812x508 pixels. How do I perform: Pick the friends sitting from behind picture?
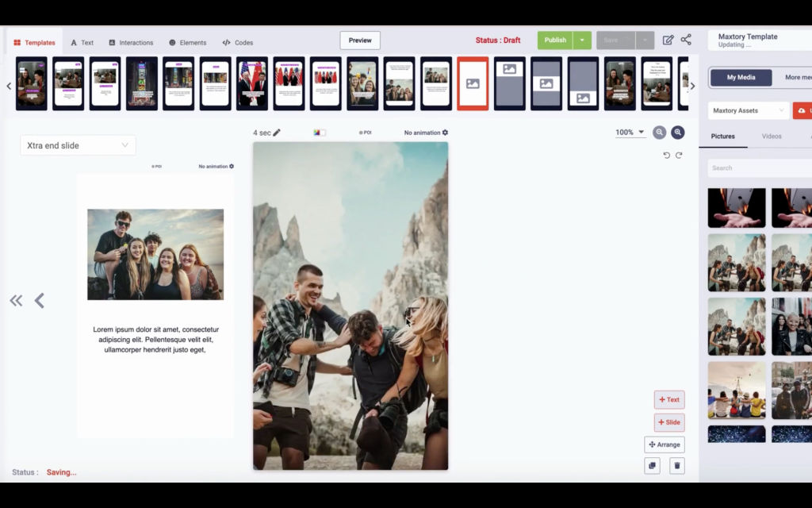tap(737, 391)
